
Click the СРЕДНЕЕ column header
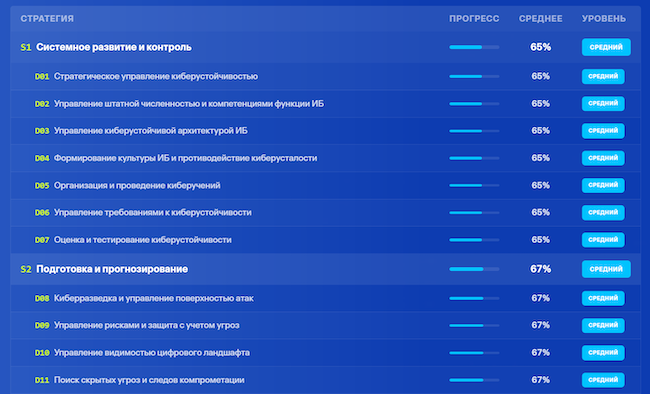(541, 19)
